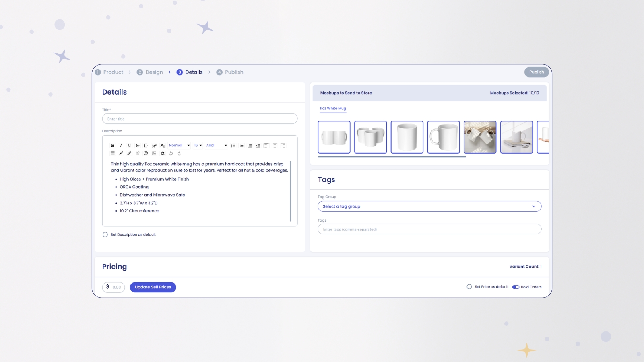
Task: Select the mugs on wooden surface mockup
Action: click(480, 137)
